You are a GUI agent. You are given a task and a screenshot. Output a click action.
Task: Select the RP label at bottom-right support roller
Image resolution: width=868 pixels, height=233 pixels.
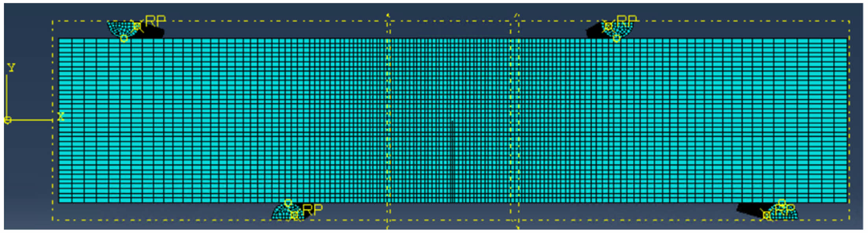point(785,210)
